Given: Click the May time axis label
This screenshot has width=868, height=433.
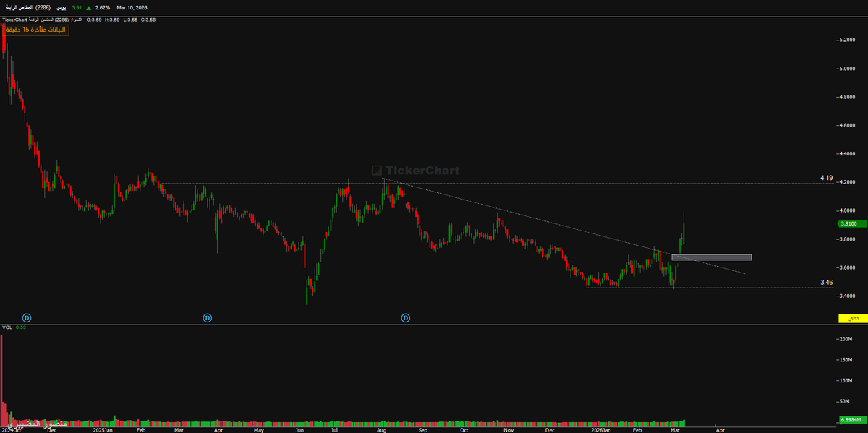Looking at the screenshot, I should [x=260, y=429].
